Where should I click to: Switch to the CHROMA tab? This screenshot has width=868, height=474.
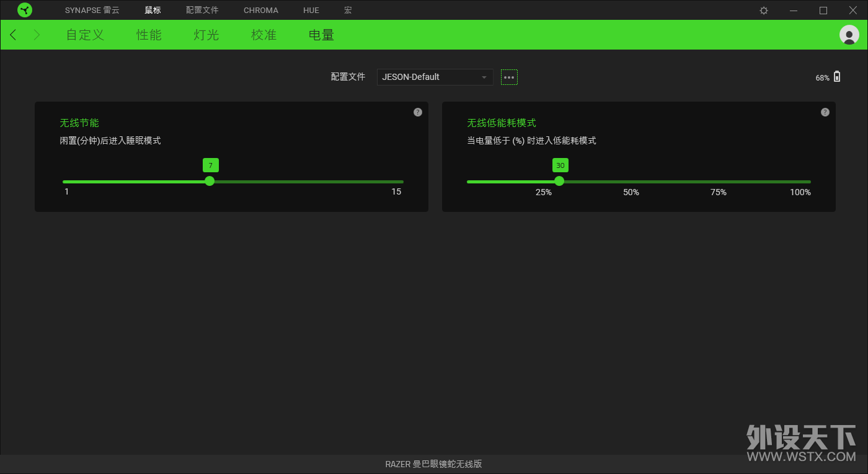pyautogui.click(x=261, y=11)
